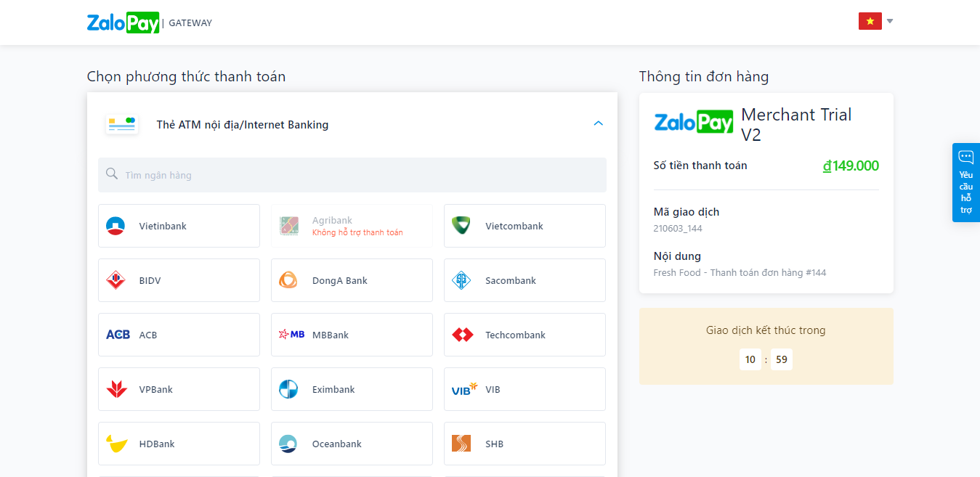Select Thẻ ATM nội địa/Internet Banking method

coord(352,124)
